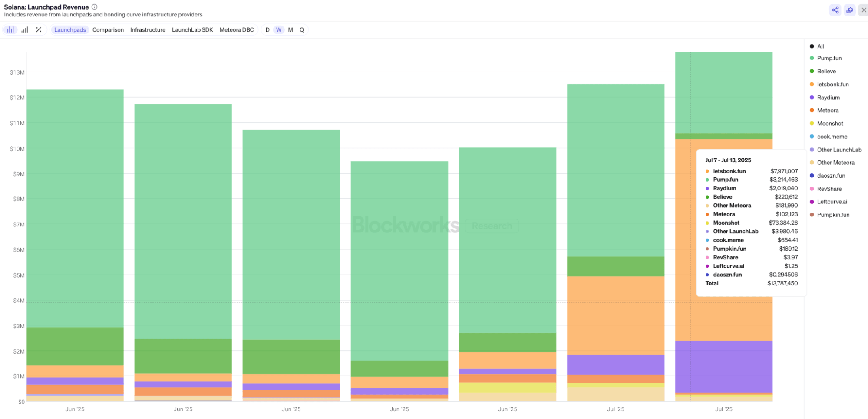Toggle daoszn.fun in the right legend list
Image resolution: width=868 pixels, height=419 pixels.
[827, 176]
